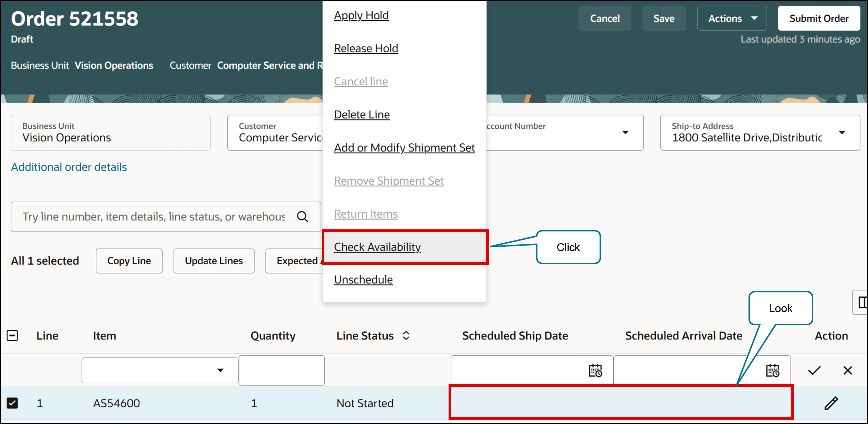Viewport: 868px width, 424px height.
Task: Open Scheduled Ship Date calendar picker
Action: (595, 370)
